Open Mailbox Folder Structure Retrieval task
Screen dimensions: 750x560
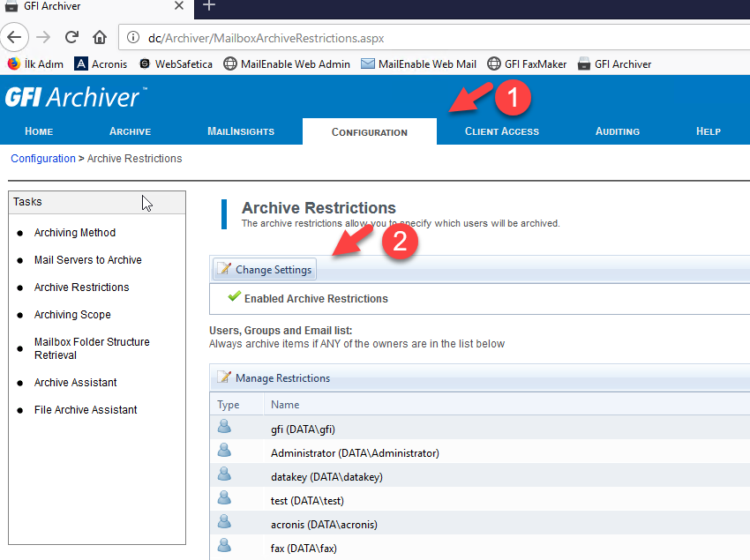[92, 348]
